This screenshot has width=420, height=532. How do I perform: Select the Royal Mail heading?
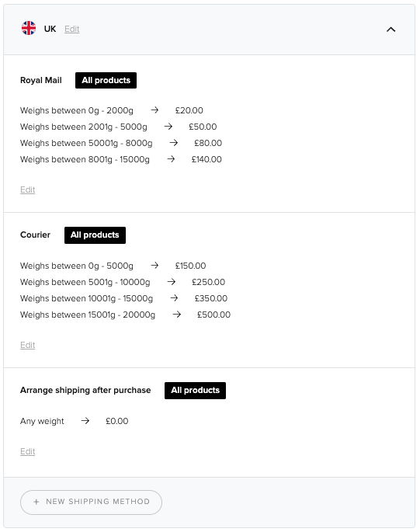click(x=41, y=81)
